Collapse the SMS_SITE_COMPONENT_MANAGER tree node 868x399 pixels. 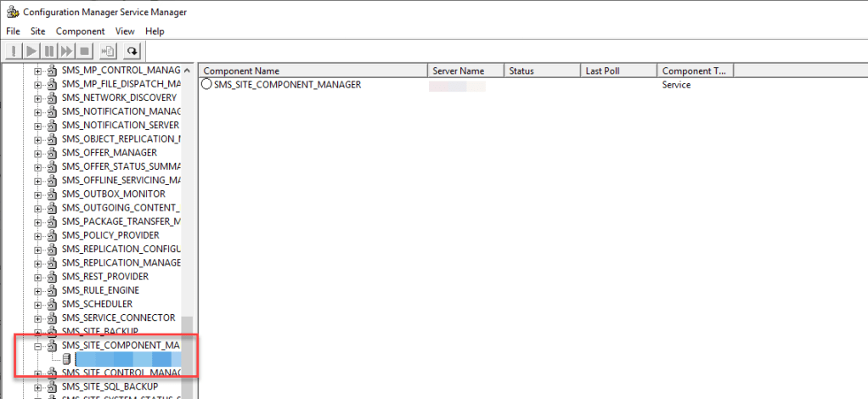pyautogui.click(x=37, y=346)
